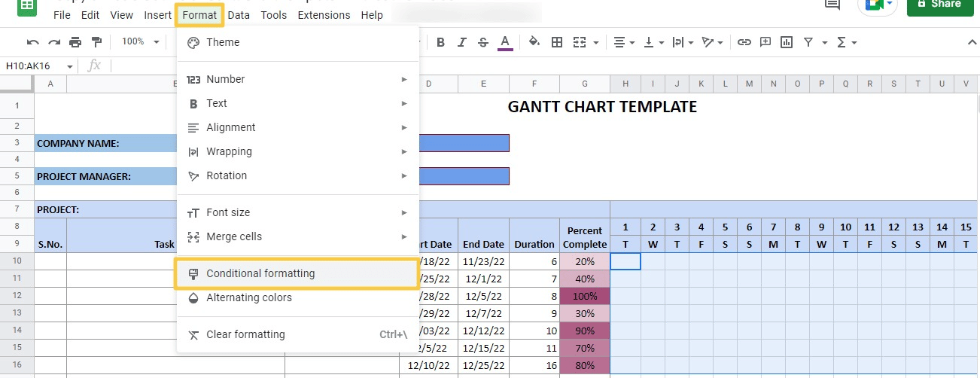Expand the Merge cells submenu
The image size is (980, 378).
pyautogui.click(x=298, y=236)
